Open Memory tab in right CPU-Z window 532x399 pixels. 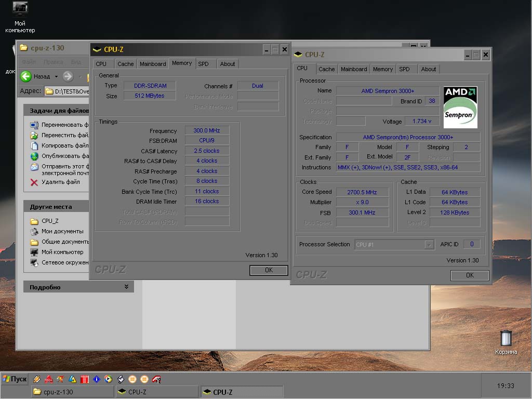pyautogui.click(x=383, y=69)
